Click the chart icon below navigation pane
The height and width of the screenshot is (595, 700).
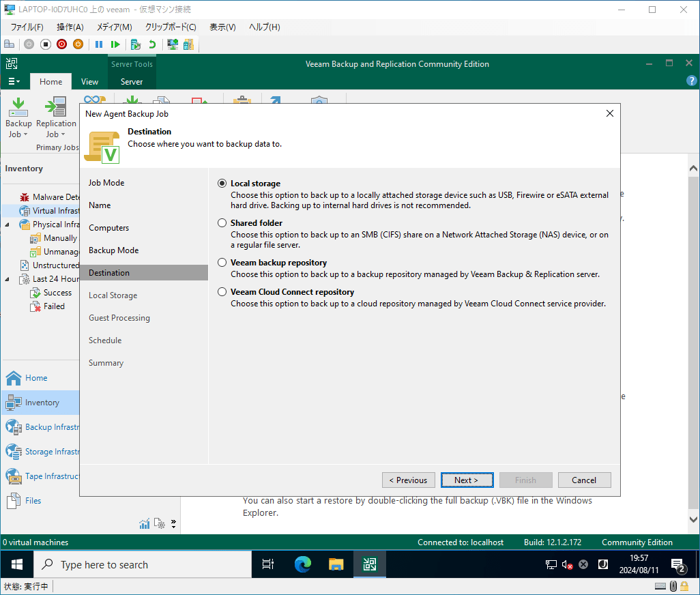[144, 523]
